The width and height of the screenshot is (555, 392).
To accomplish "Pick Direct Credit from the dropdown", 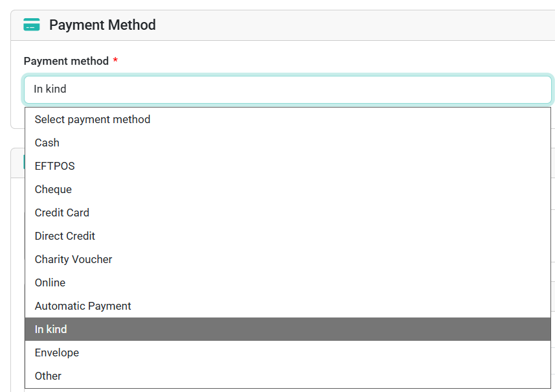I will click(288, 236).
